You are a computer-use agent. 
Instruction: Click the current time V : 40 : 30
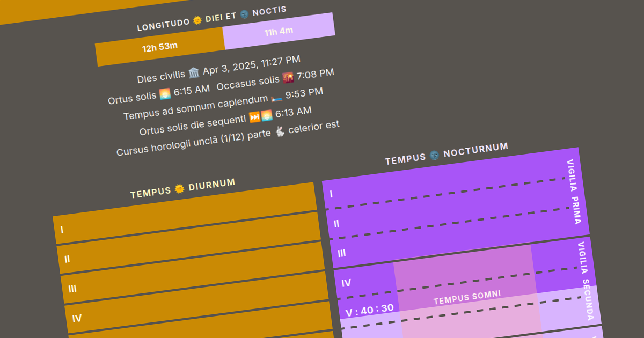(369, 310)
